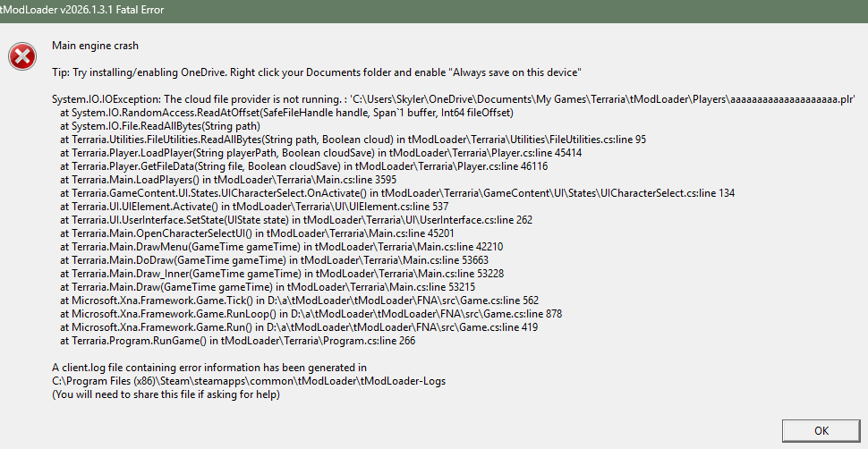Click the UserInterface.SetState stack line

click(296, 220)
